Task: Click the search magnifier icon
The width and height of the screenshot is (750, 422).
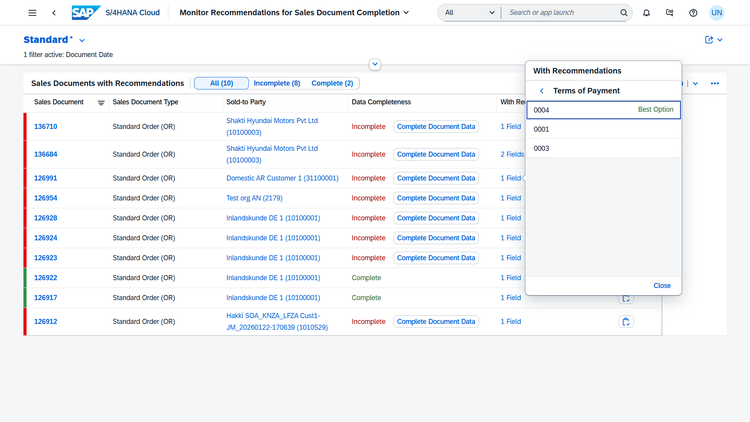Action: [624, 13]
